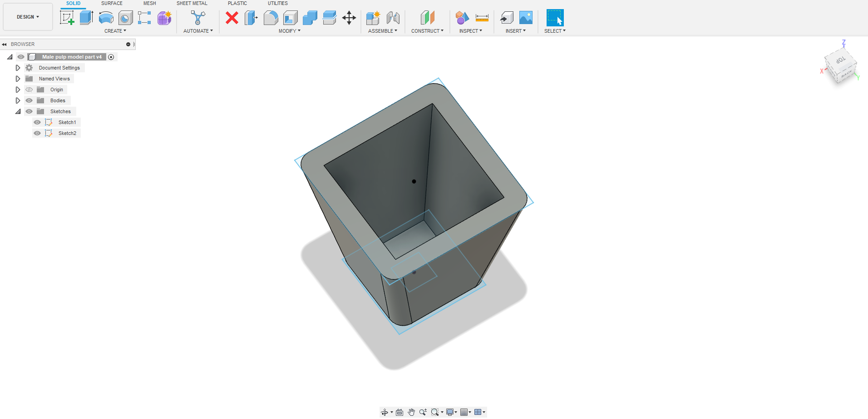
Task: Activate the Pan hand tool
Action: [411, 412]
